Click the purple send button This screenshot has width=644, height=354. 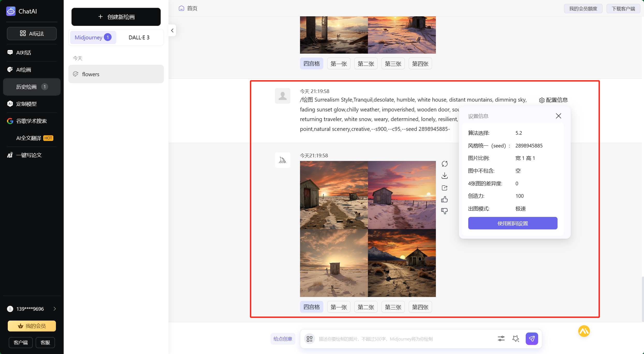[532, 338]
